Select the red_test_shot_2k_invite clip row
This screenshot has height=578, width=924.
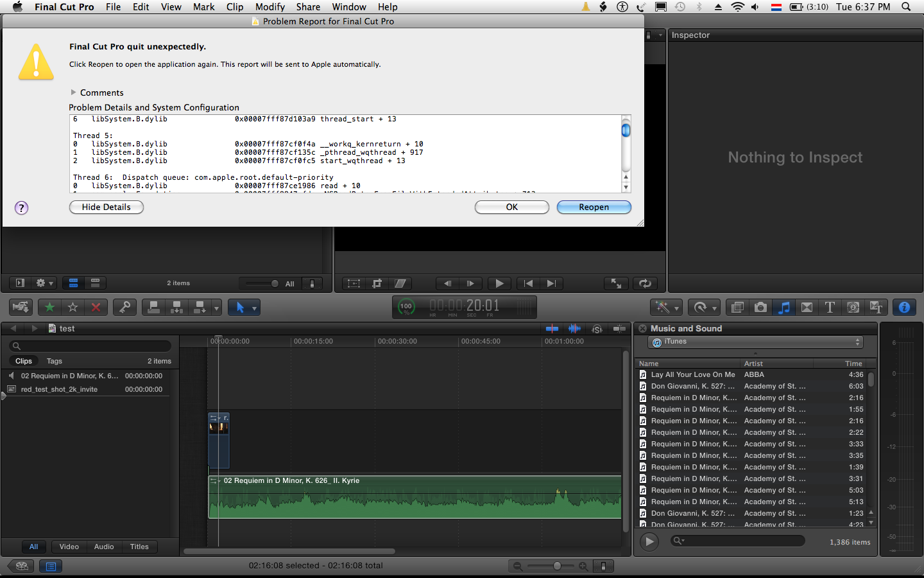coord(86,389)
